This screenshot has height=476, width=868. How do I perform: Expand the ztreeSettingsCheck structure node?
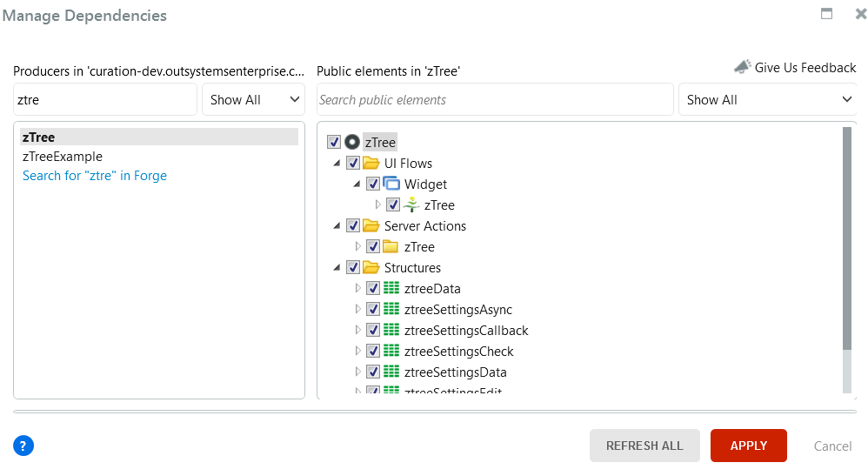(x=357, y=351)
